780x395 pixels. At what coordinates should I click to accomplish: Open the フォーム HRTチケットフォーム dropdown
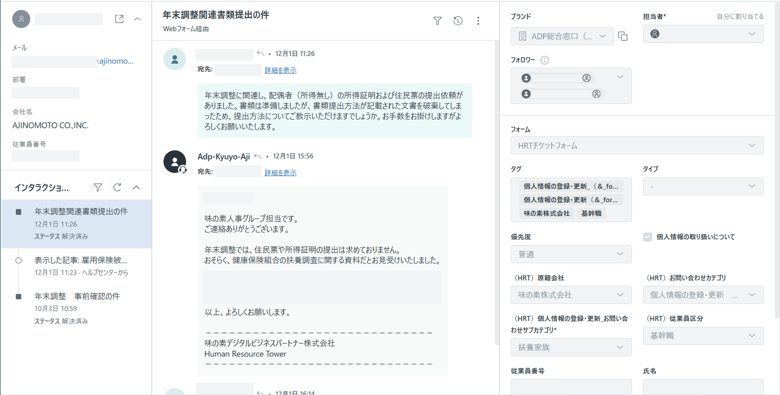pyautogui.click(x=637, y=146)
